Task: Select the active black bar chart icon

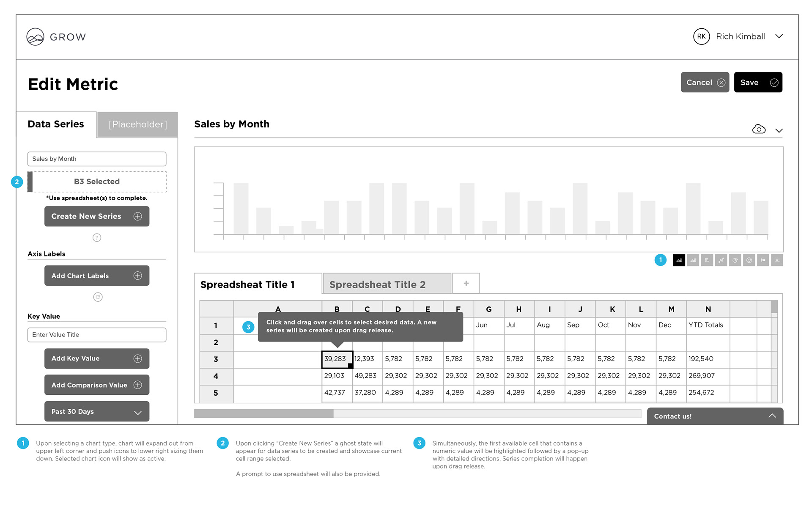Action: 679,260
